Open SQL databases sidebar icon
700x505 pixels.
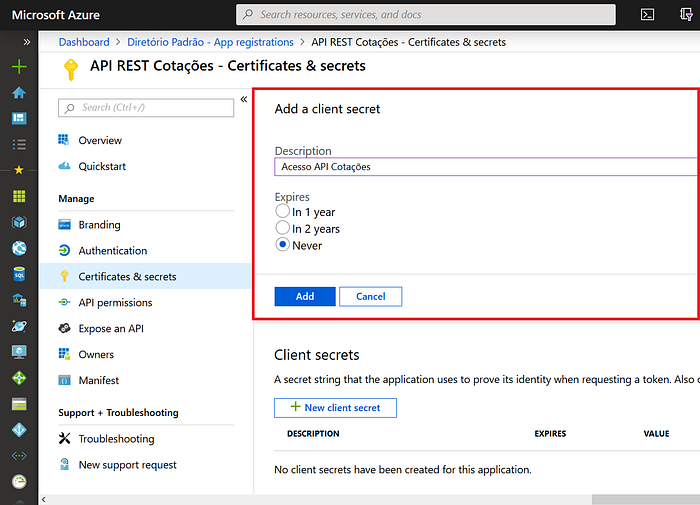(19, 274)
